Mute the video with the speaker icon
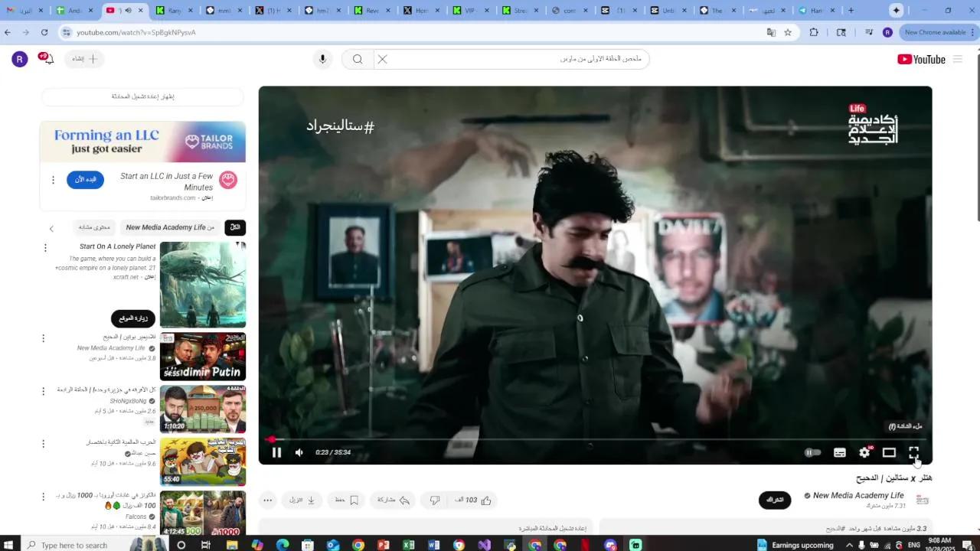Screen dimensions: 980x551 299,452
